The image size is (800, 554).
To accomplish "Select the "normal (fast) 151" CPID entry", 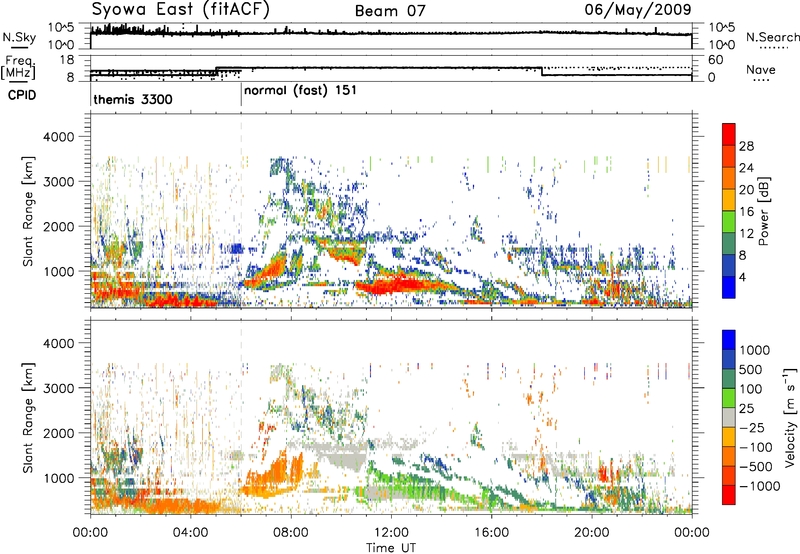I will pyautogui.click(x=300, y=91).
